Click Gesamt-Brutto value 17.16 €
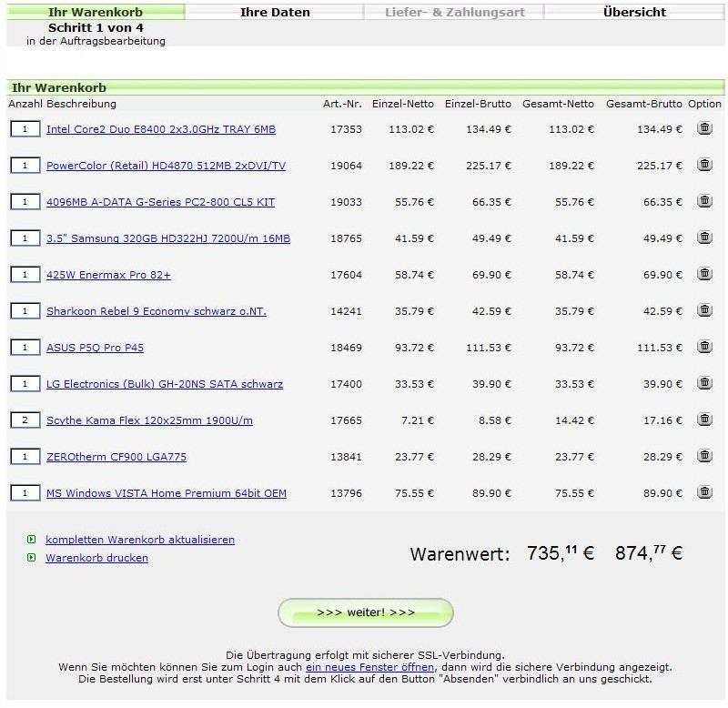The width and height of the screenshot is (728, 708). [x=662, y=420]
